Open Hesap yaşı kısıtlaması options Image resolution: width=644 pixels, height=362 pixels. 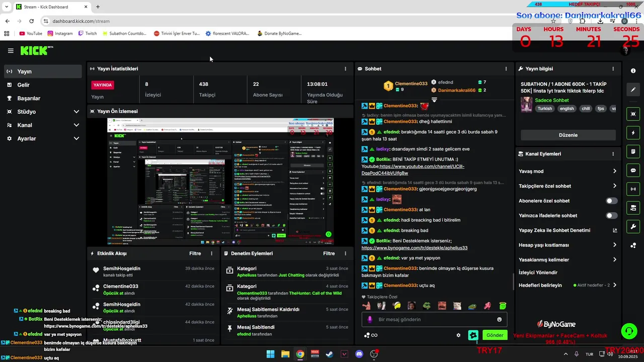pyautogui.click(x=614, y=245)
